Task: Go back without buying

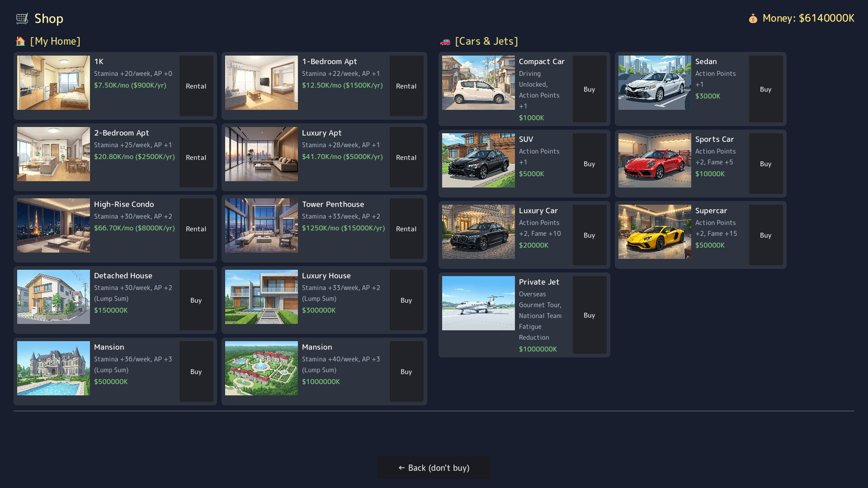Action: point(434,468)
